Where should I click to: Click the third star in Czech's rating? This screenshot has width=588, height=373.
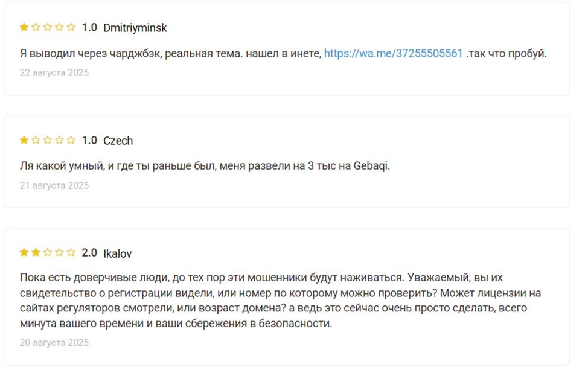48,140
